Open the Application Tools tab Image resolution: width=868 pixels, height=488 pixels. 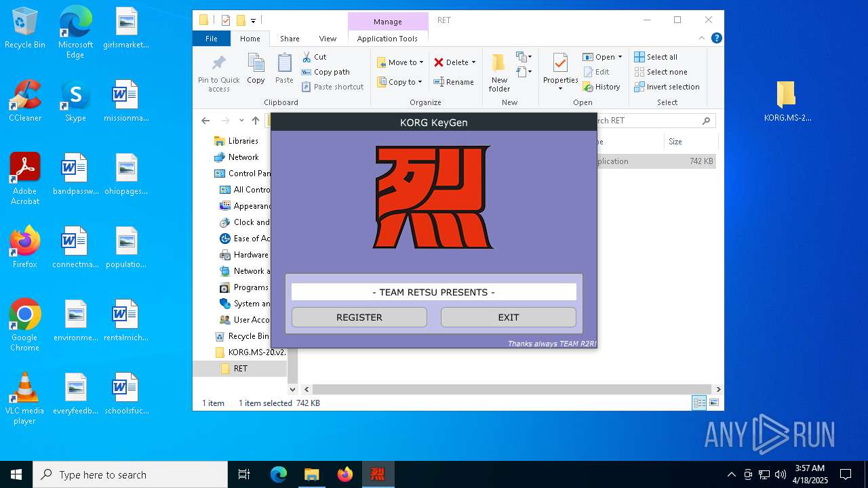coord(387,39)
